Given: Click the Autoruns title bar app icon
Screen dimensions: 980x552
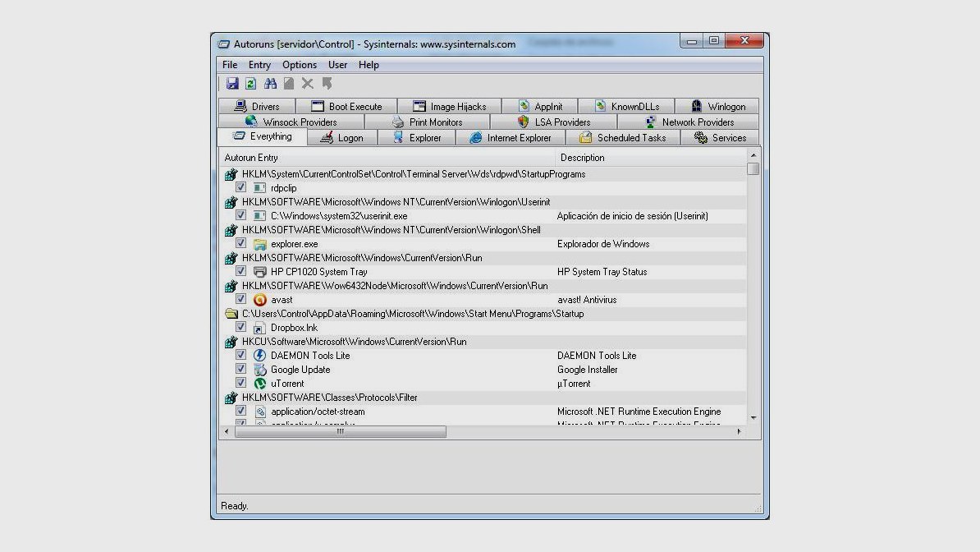Looking at the screenshot, I should [224, 44].
